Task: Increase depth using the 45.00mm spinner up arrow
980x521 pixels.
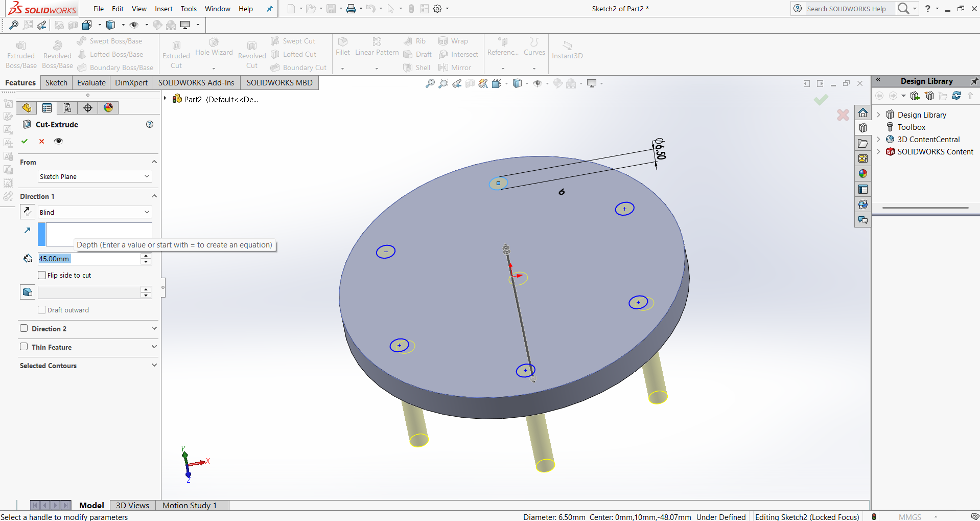Action: pos(146,256)
